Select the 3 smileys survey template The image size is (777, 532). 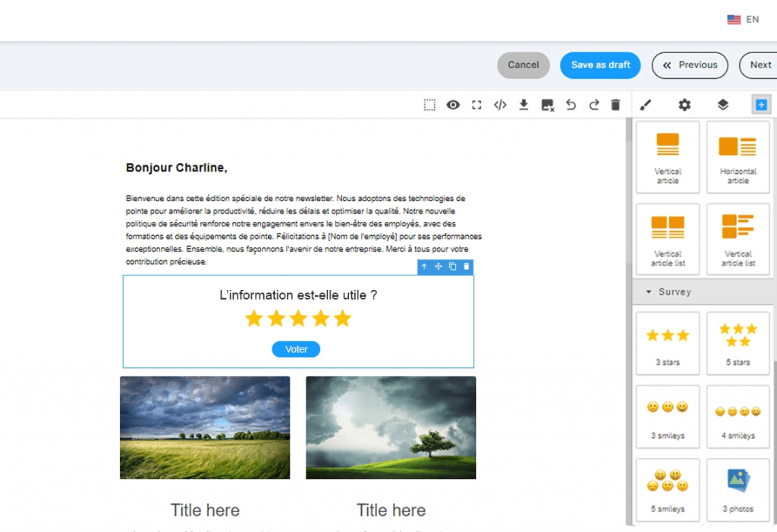pyautogui.click(x=668, y=416)
